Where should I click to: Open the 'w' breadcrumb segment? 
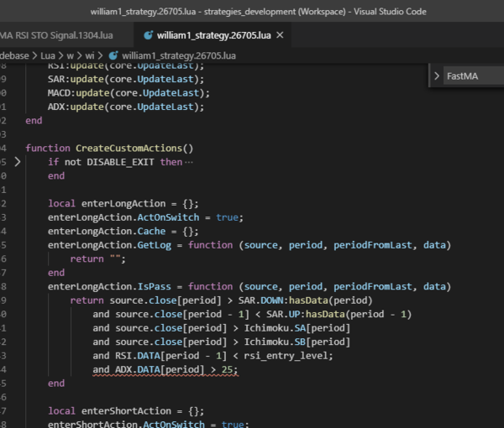coord(70,56)
